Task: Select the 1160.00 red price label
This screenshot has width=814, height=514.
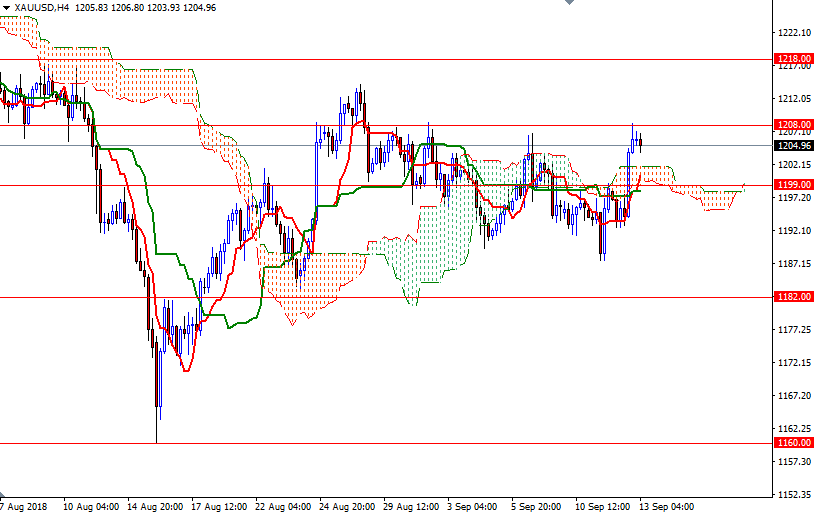Action: (x=793, y=443)
